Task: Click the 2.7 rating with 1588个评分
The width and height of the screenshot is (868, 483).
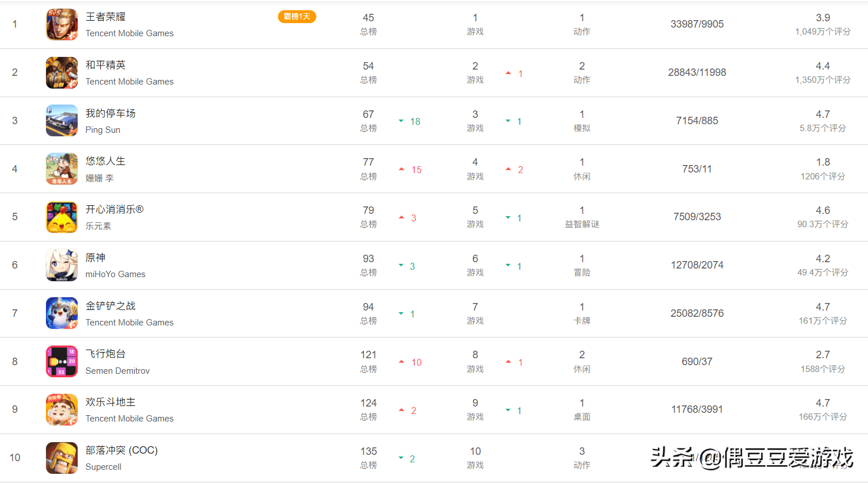Action: 823,361
